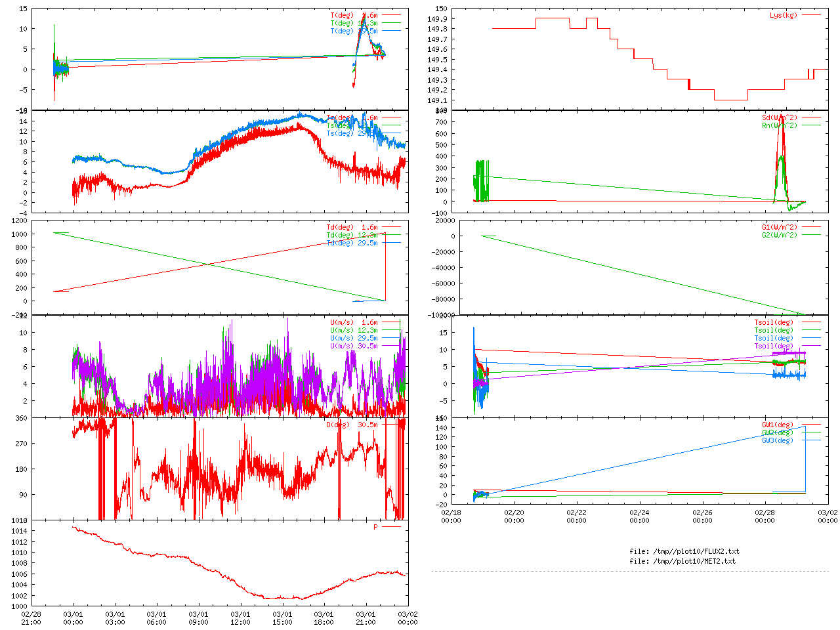Click the 03/01 21:00 time axis label

click(x=366, y=619)
